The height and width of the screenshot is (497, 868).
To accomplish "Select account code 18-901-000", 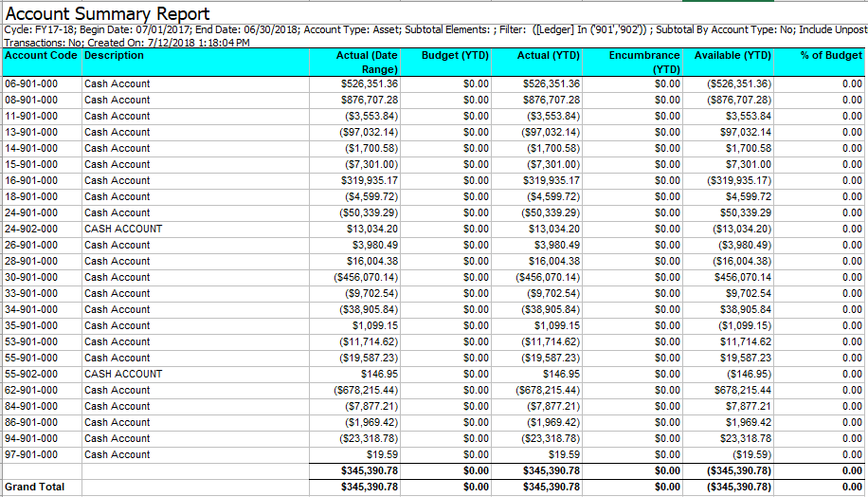I will 31,196.
